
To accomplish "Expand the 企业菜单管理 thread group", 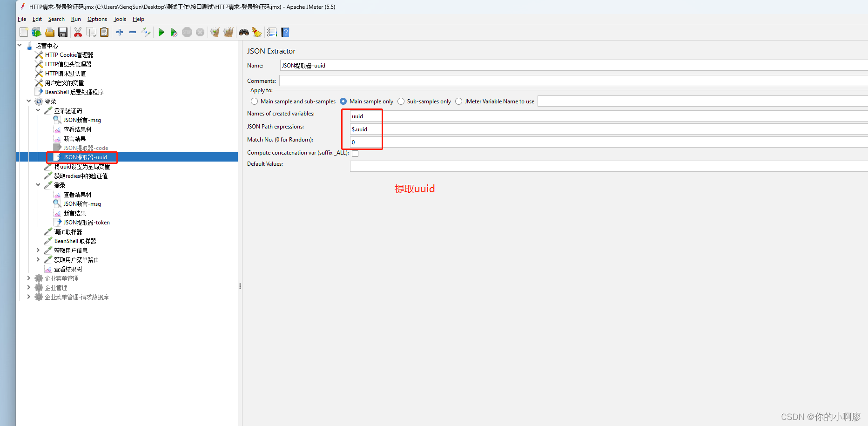I will pos(29,278).
